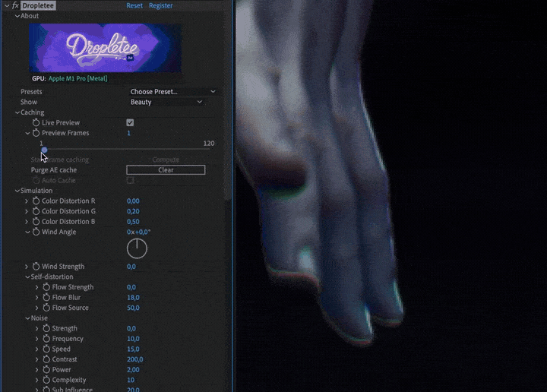Image resolution: width=547 pixels, height=392 pixels.
Task: Click the Reset link for Dropletee
Action: click(134, 5)
